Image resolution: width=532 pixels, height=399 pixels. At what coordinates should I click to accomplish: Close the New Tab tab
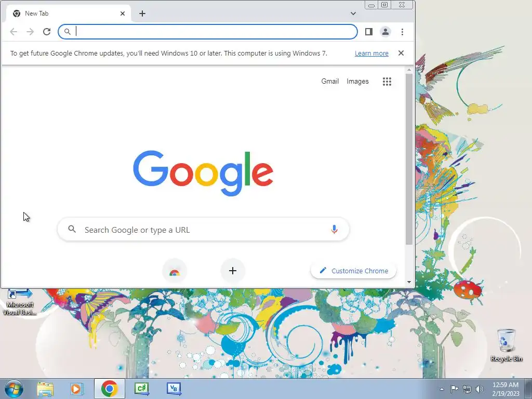pyautogui.click(x=123, y=14)
